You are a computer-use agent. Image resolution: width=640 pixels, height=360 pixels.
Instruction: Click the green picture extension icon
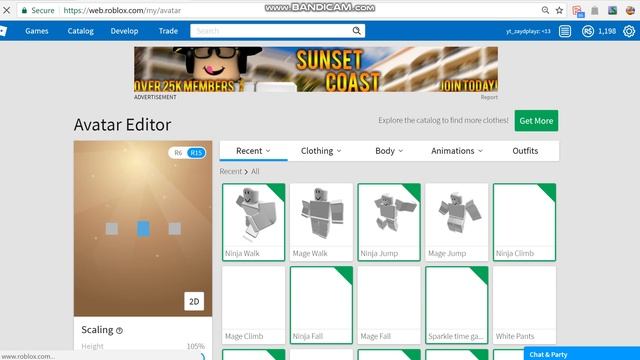tap(612, 11)
